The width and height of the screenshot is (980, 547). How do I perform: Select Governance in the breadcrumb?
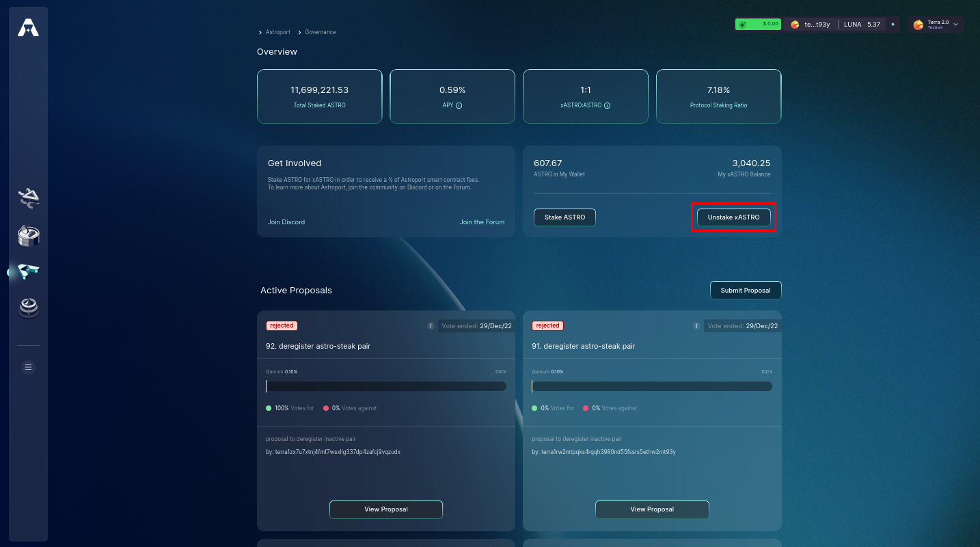(320, 32)
